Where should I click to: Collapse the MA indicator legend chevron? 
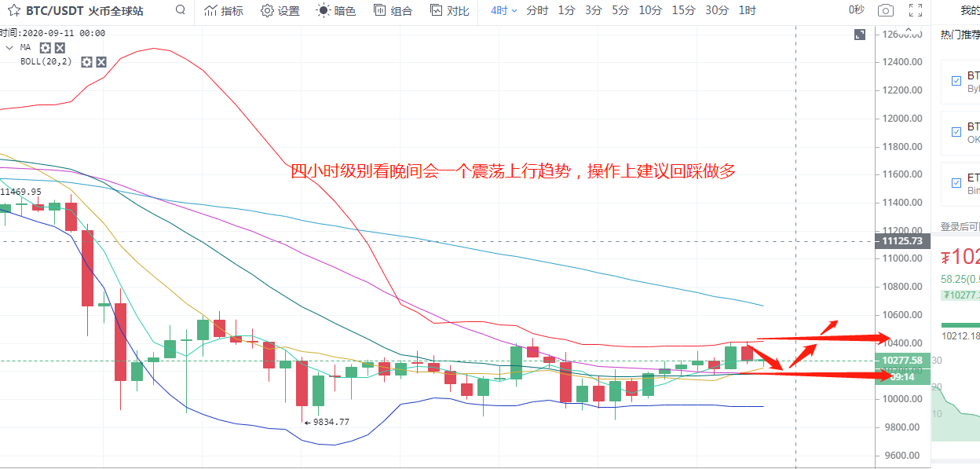[x=9, y=48]
